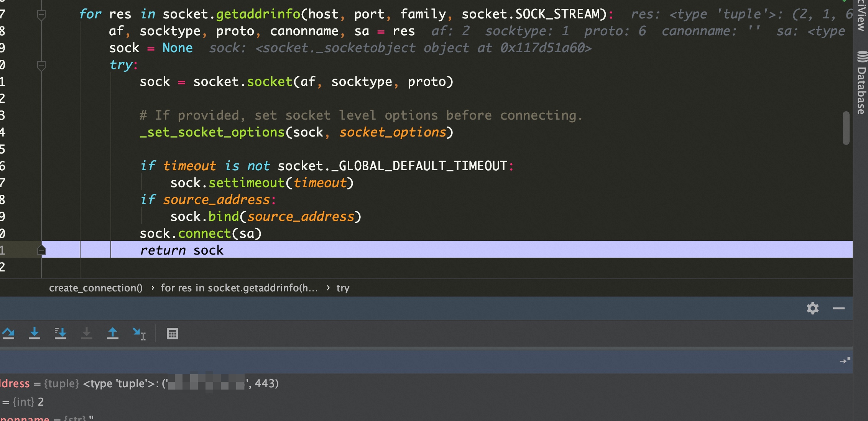This screenshot has width=868, height=421.
Task: Click on 'sock.connect(sa)' code line
Action: [x=201, y=233]
